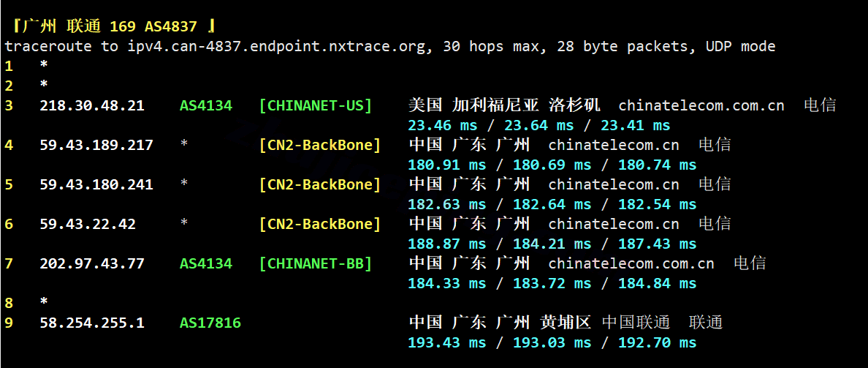
Task: Click the AS17816 label on hop 9
Action: (x=210, y=323)
